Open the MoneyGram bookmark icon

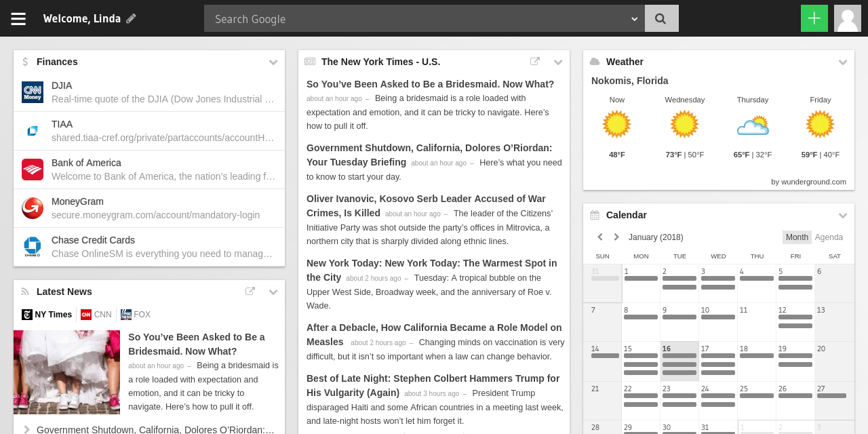click(33, 208)
